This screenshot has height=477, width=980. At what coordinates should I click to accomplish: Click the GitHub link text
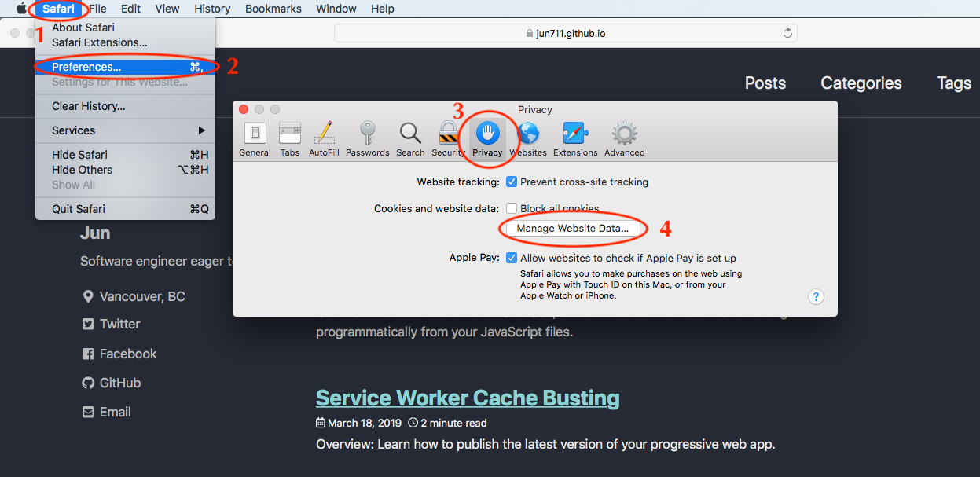coord(120,383)
